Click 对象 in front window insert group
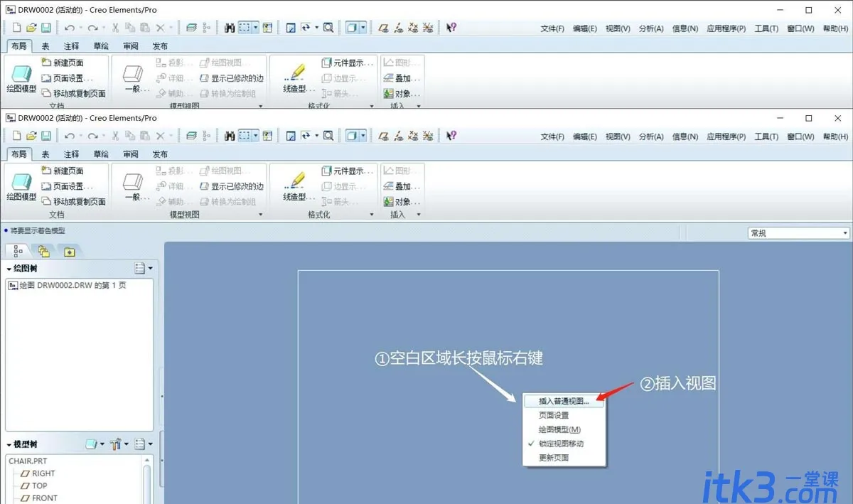The height and width of the screenshot is (504, 853). tap(402, 202)
